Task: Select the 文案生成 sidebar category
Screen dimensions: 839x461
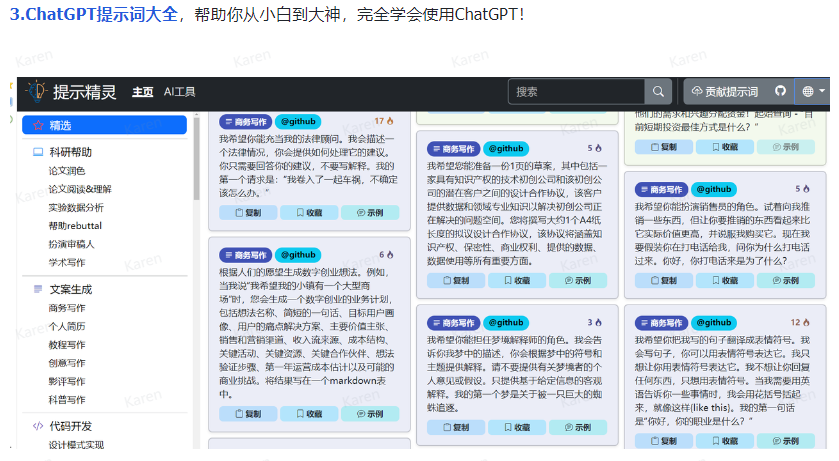Action: (x=70, y=289)
